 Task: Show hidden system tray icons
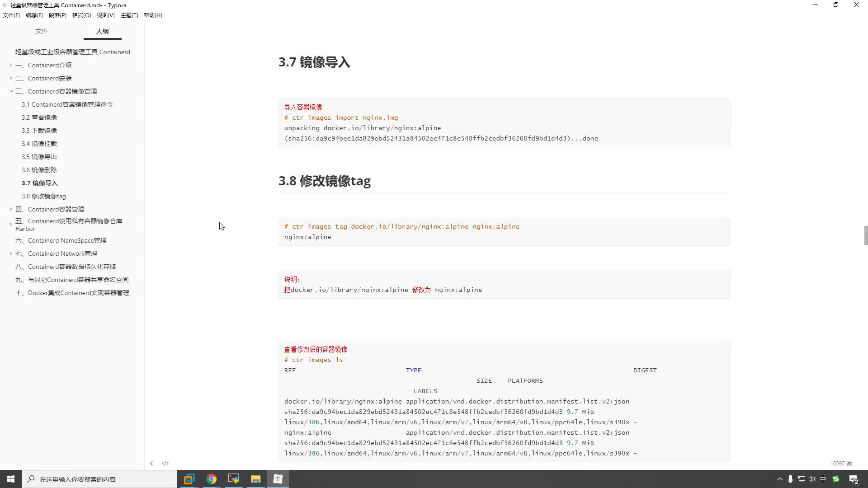point(779,479)
